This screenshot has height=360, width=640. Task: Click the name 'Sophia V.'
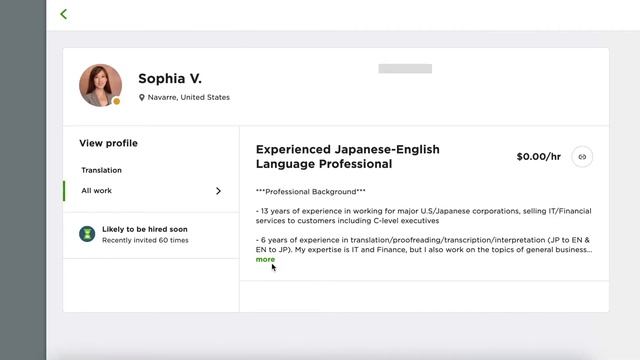point(170,78)
